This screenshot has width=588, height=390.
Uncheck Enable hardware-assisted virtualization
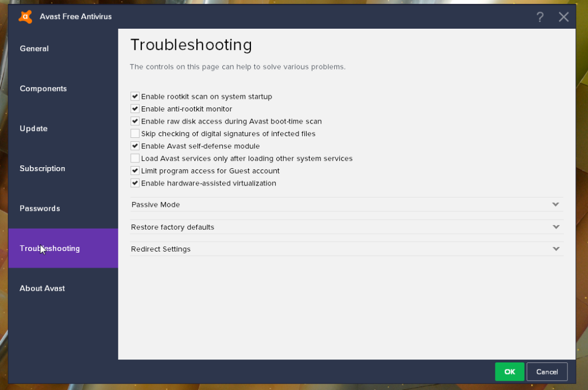coord(135,183)
